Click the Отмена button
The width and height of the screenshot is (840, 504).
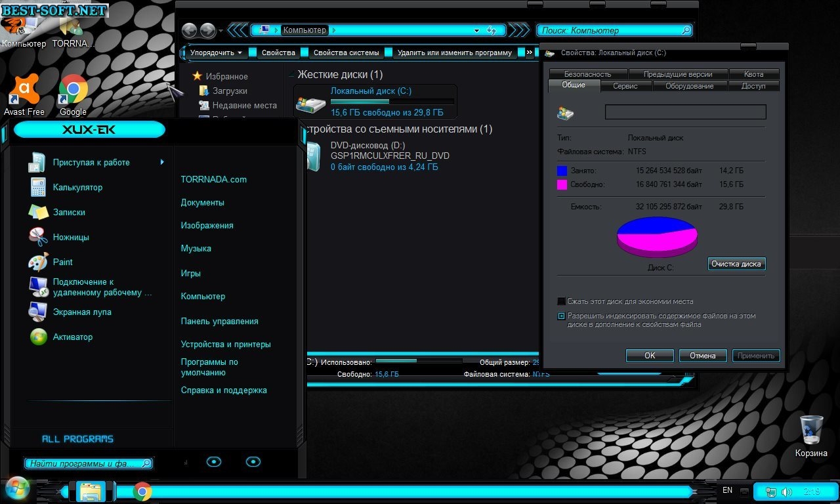point(702,356)
